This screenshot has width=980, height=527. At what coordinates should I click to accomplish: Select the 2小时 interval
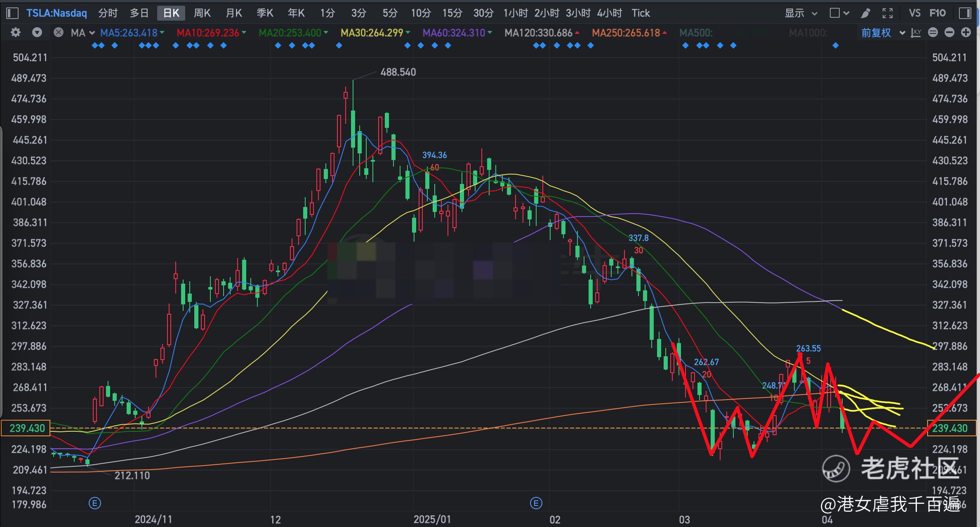click(x=547, y=13)
